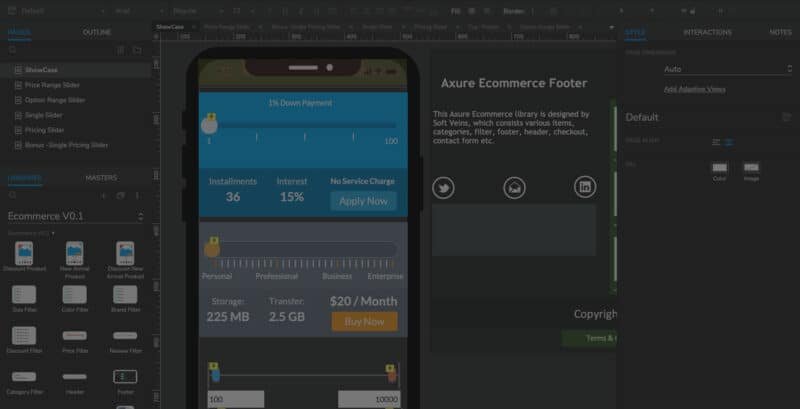Open the Auto page dimensions dropdown

(700, 70)
